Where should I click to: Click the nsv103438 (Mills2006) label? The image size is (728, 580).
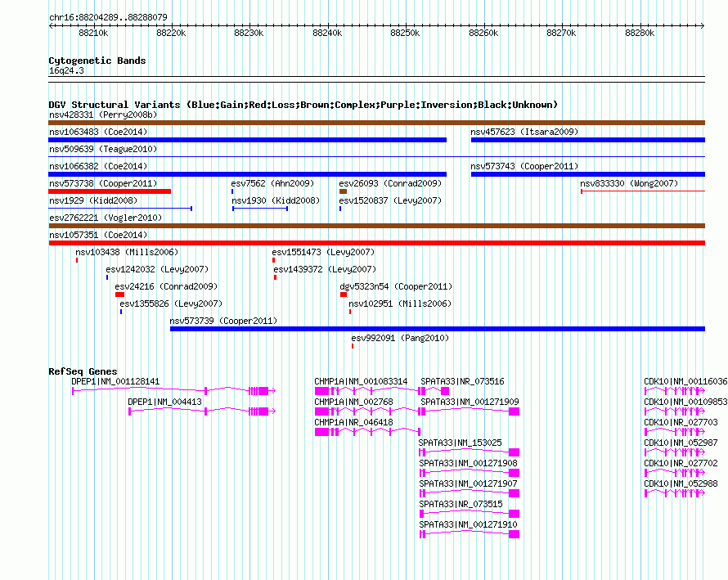coord(127,252)
